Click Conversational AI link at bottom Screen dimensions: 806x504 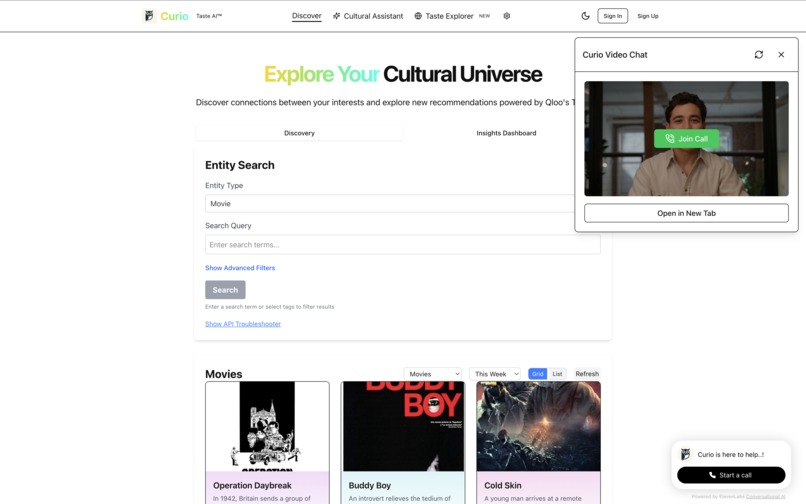766,497
